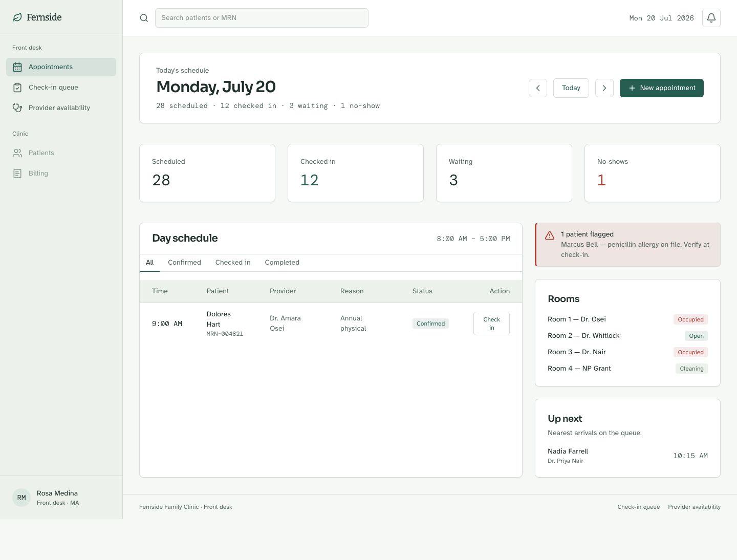
Task: Click the Scheduled 28 stat card
Action: [x=207, y=173]
